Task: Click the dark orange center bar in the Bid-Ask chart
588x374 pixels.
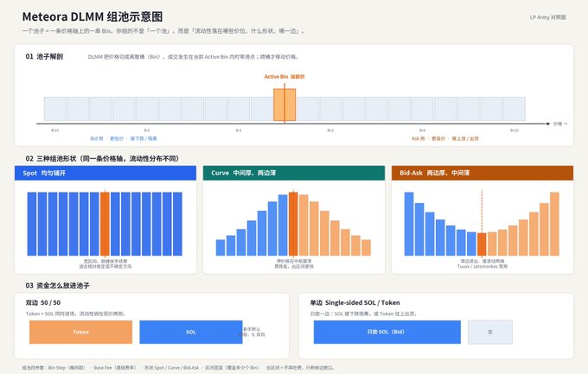Action: tap(482, 244)
